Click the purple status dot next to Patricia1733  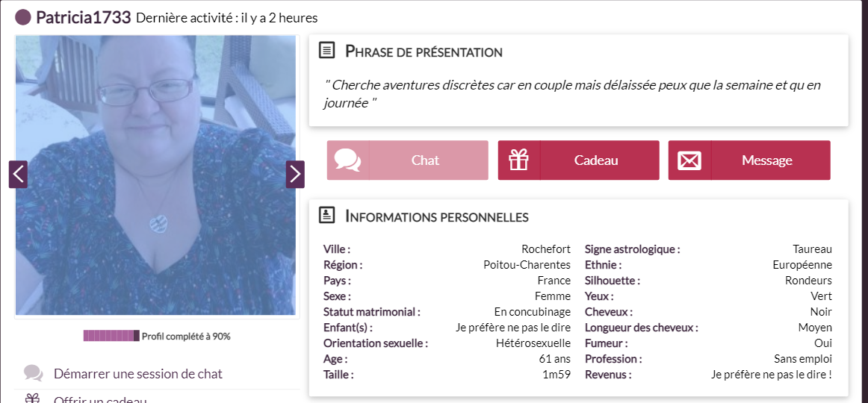point(22,17)
